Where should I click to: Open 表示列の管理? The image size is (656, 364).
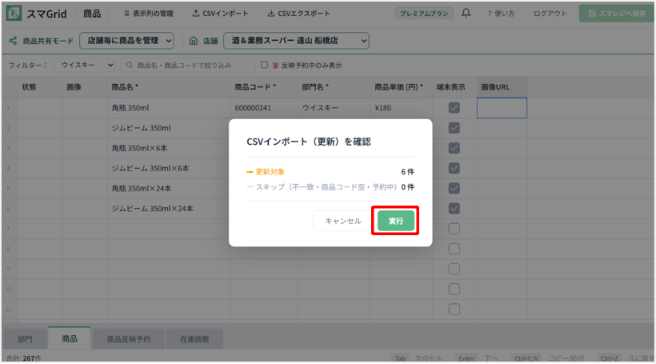coord(149,13)
